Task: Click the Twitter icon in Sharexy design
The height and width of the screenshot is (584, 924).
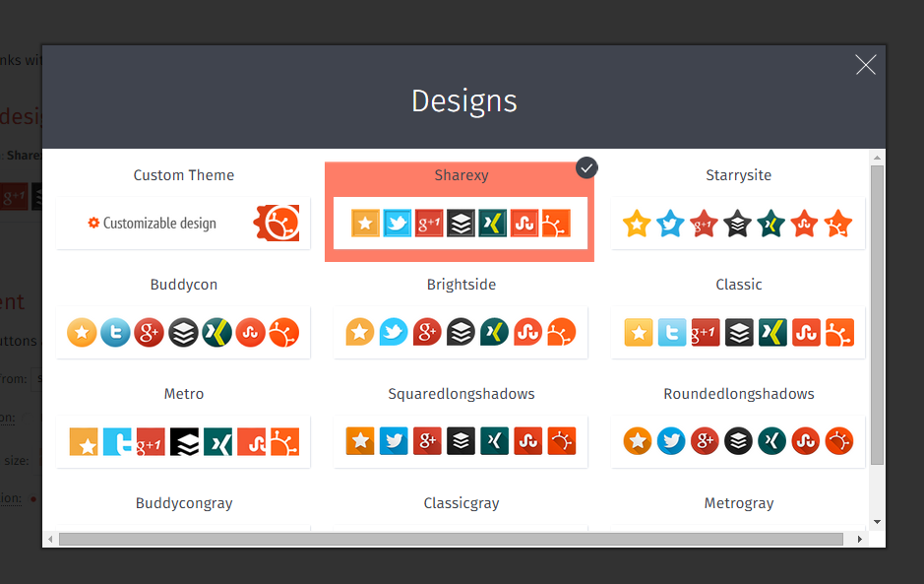Action: [398, 223]
